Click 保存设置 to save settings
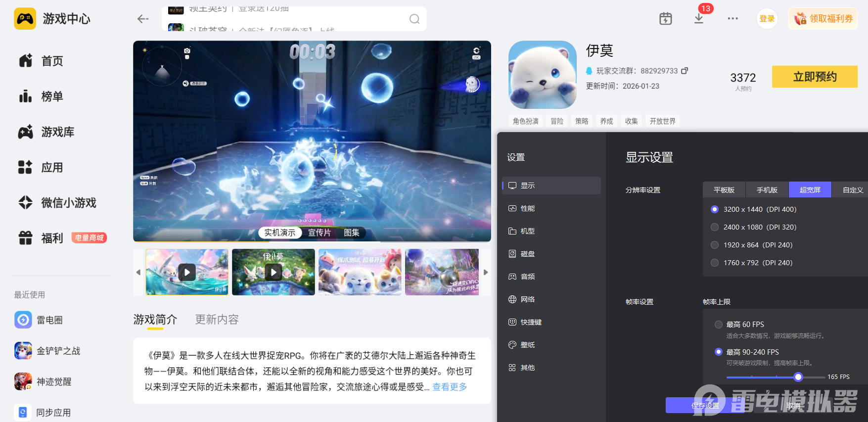This screenshot has width=868, height=422. pyautogui.click(x=705, y=406)
